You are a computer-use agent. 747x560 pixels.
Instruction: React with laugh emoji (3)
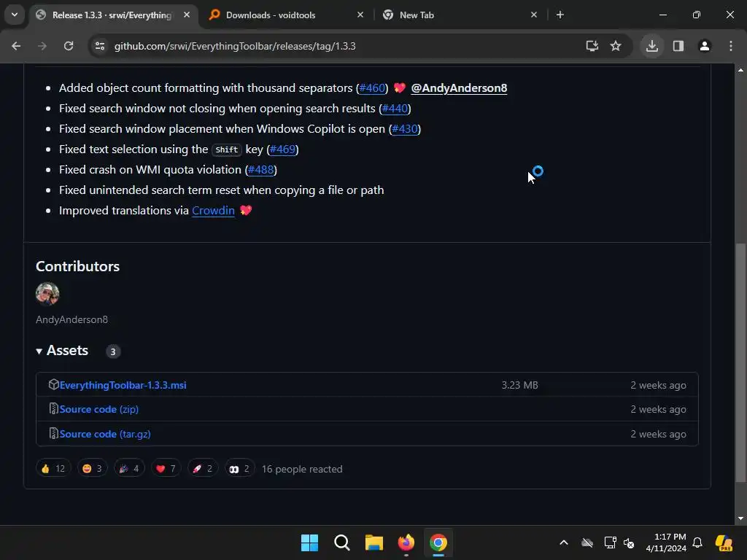(x=93, y=469)
